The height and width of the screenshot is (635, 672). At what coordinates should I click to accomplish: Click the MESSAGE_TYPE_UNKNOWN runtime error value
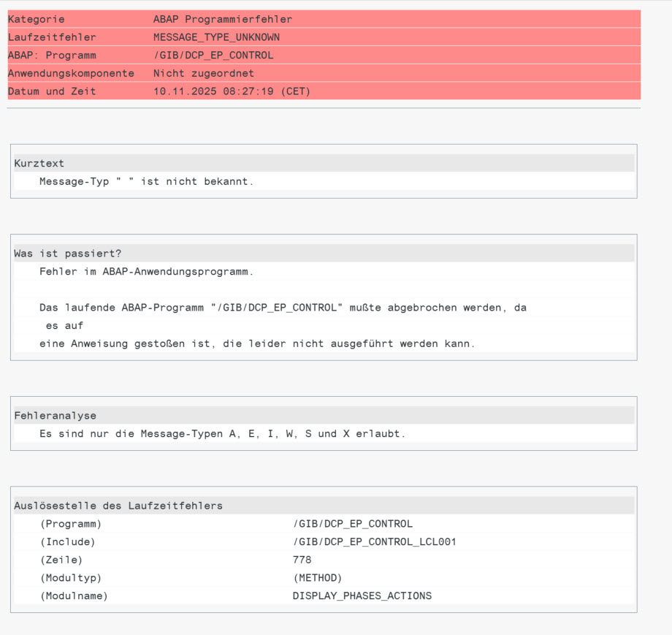(x=216, y=37)
